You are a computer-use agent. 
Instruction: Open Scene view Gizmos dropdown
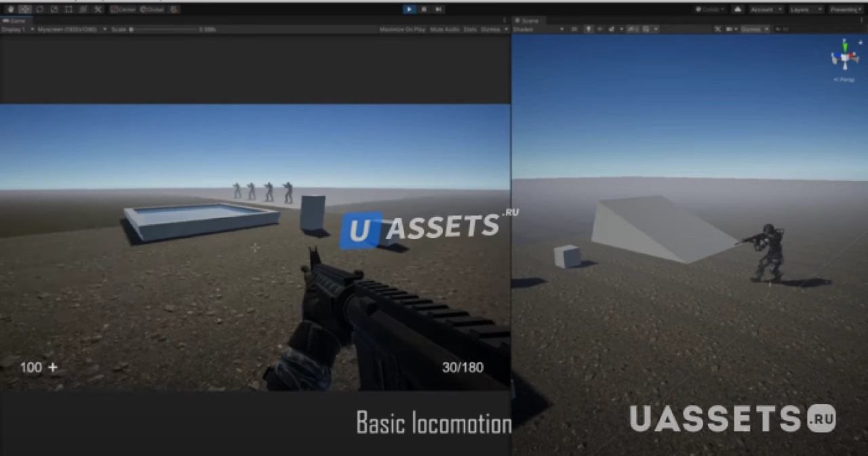pyautogui.click(x=755, y=30)
